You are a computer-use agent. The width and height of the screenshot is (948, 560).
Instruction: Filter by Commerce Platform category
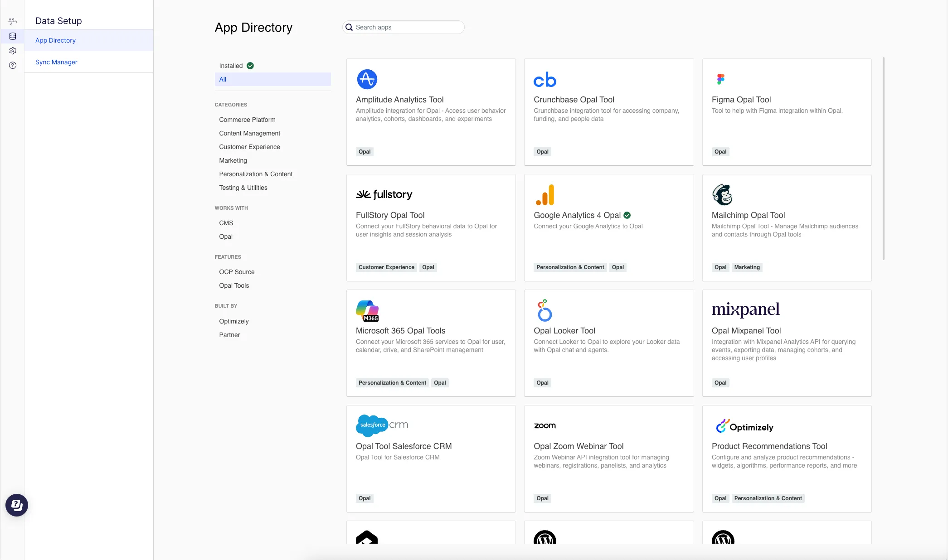click(x=248, y=120)
